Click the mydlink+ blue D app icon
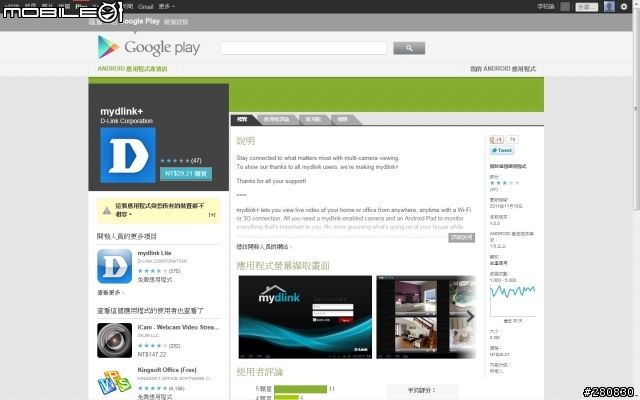This screenshot has height=400, width=640. (x=128, y=155)
